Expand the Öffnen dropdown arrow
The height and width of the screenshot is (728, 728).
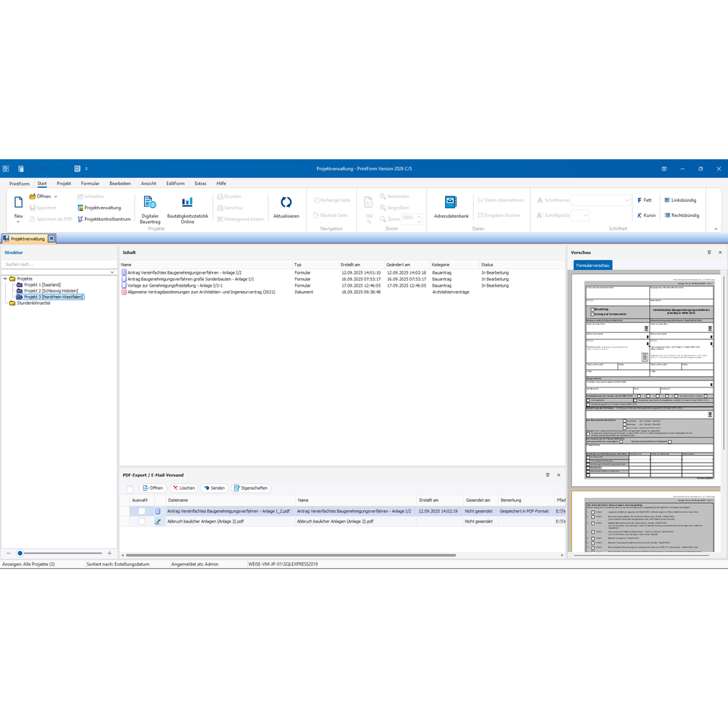click(x=55, y=196)
